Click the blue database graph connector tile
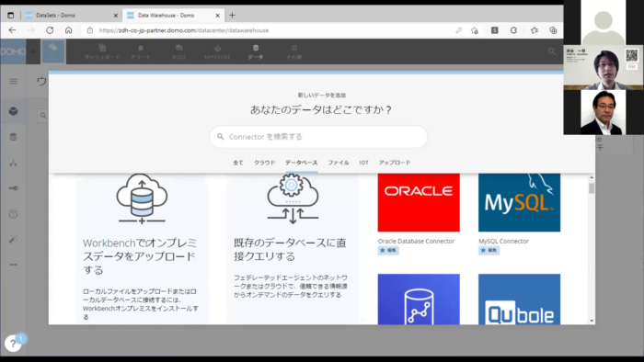 pyautogui.click(x=419, y=300)
